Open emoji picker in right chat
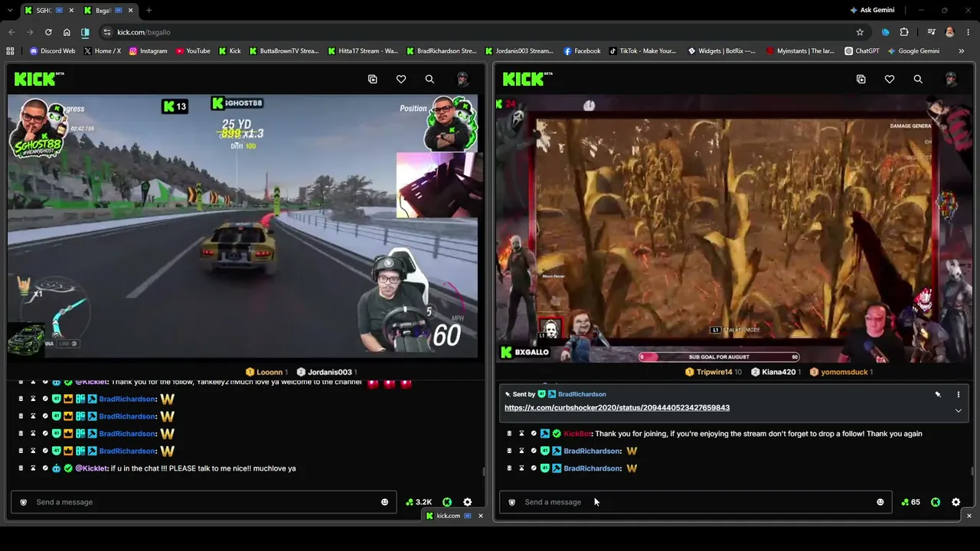980x551 pixels. pos(880,502)
